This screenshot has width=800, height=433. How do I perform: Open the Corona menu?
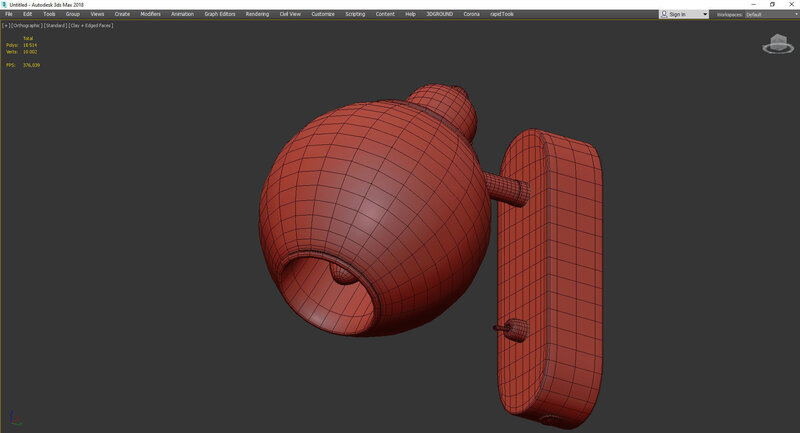pyautogui.click(x=471, y=15)
